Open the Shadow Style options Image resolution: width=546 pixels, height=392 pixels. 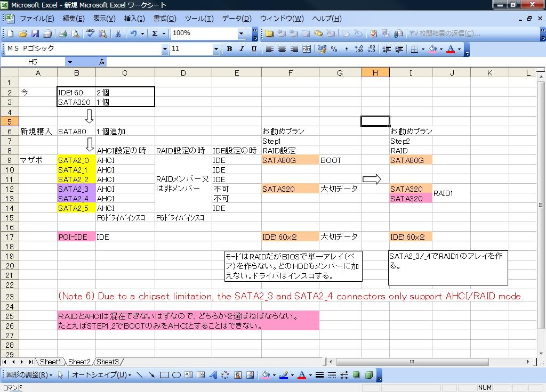pos(356,375)
